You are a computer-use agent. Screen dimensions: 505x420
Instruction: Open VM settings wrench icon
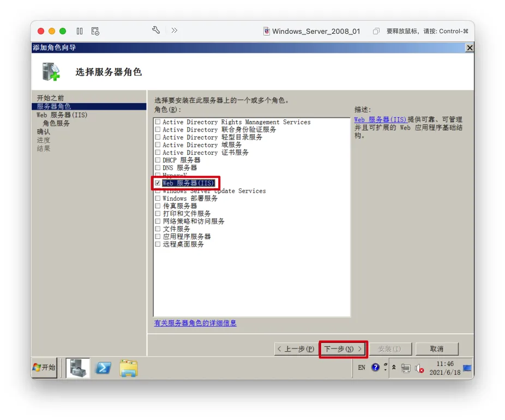[156, 31]
